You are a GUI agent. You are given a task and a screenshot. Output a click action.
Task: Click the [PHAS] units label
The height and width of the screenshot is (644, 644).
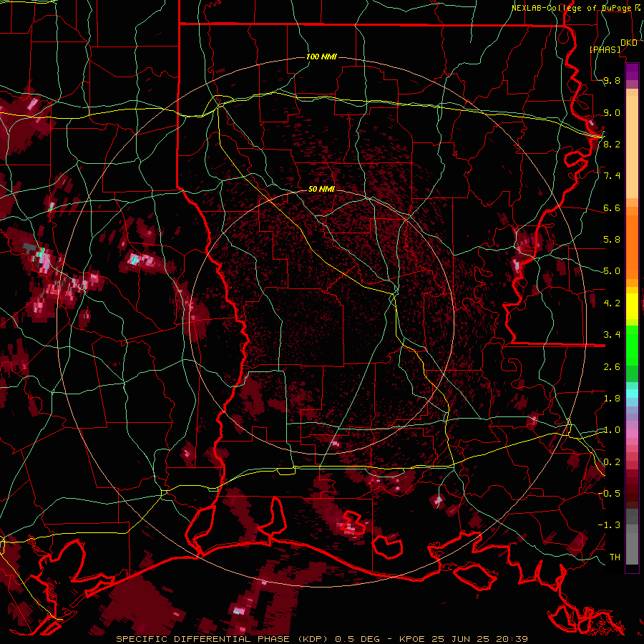[605, 49]
